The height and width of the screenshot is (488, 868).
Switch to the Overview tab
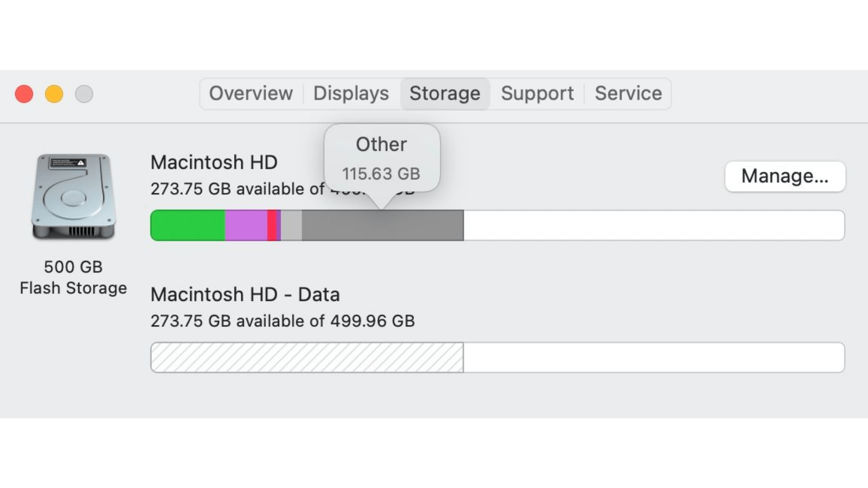[251, 94]
